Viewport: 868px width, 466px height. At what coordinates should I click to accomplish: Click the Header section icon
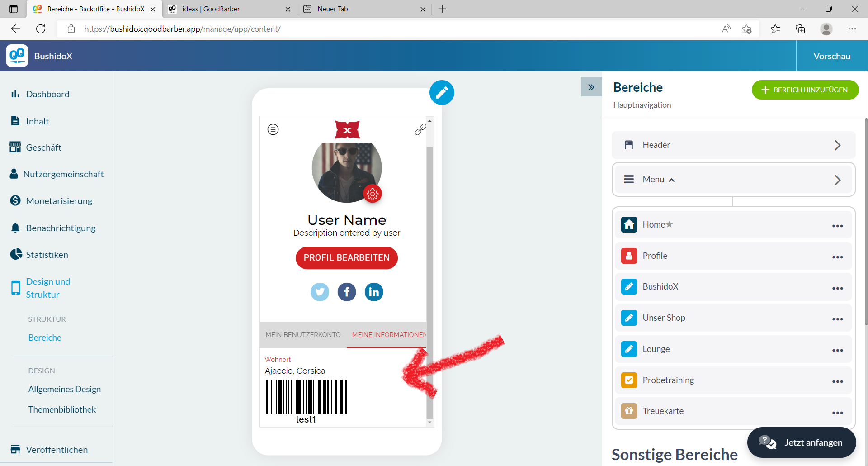tap(629, 145)
